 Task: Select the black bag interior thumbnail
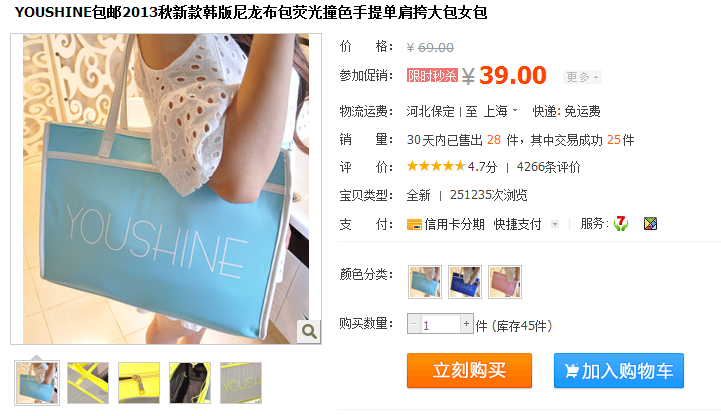[190, 383]
